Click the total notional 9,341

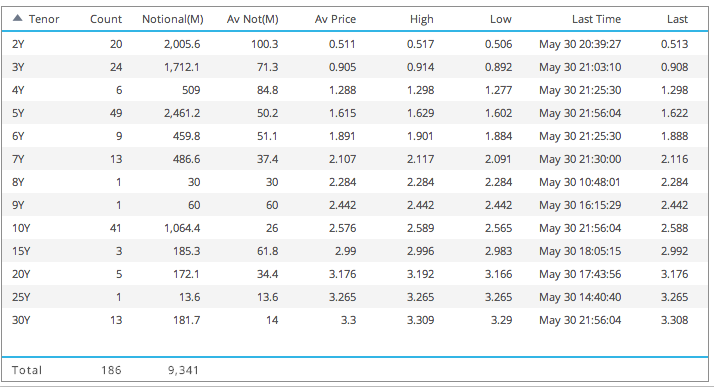(184, 370)
